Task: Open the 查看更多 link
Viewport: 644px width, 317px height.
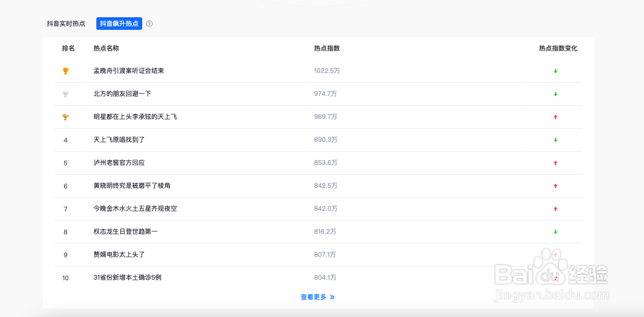Action: point(313,297)
